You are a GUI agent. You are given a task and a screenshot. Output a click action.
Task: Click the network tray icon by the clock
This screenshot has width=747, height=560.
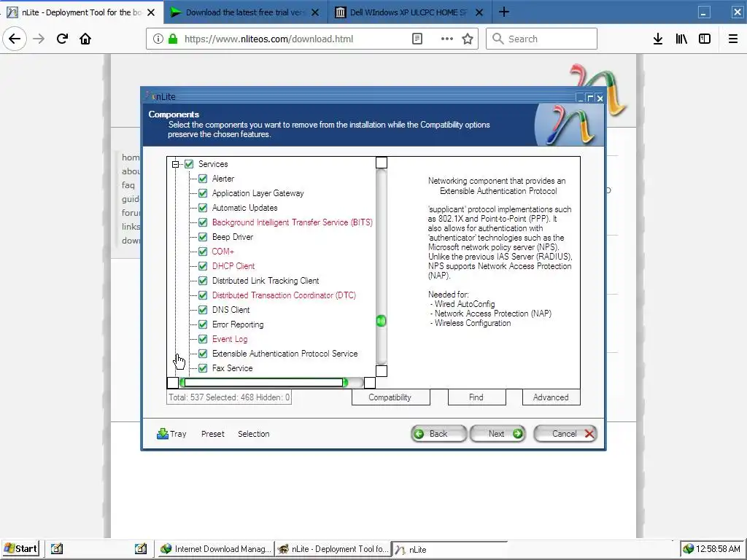point(688,548)
